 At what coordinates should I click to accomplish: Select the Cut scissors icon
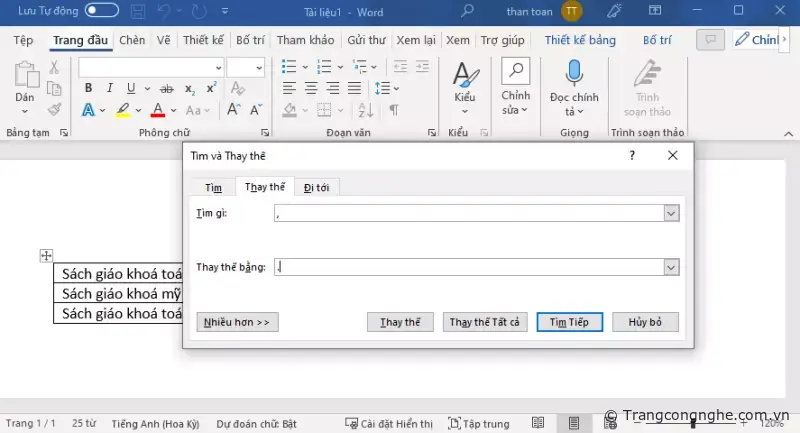tap(54, 67)
